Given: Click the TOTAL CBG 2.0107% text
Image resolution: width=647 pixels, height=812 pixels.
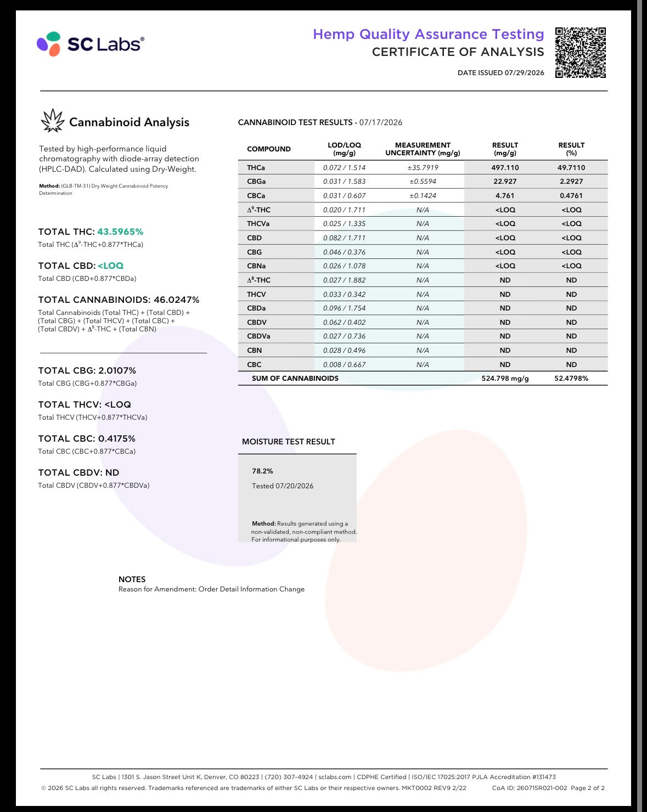Looking at the screenshot, I should (x=87, y=371).
